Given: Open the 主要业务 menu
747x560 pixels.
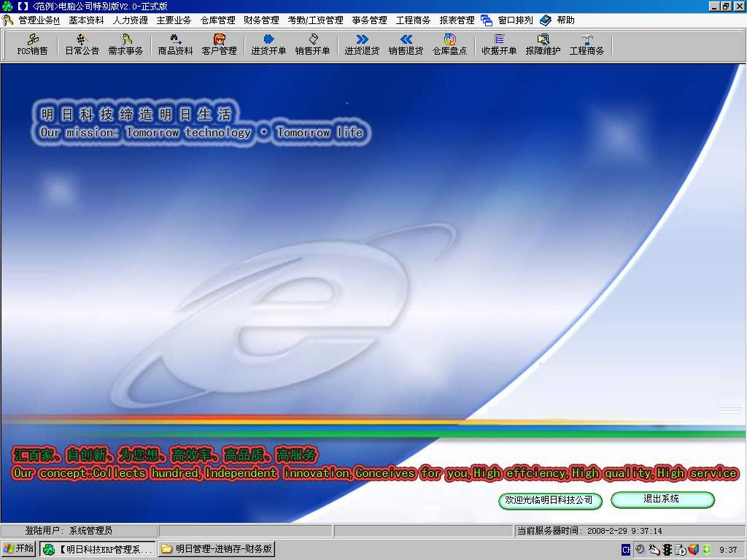Looking at the screenshot, I should click(174, 20).
